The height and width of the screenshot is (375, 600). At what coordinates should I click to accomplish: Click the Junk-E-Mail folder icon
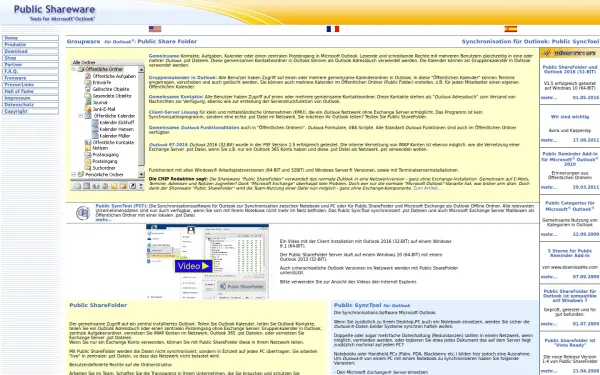pos(88,109)
